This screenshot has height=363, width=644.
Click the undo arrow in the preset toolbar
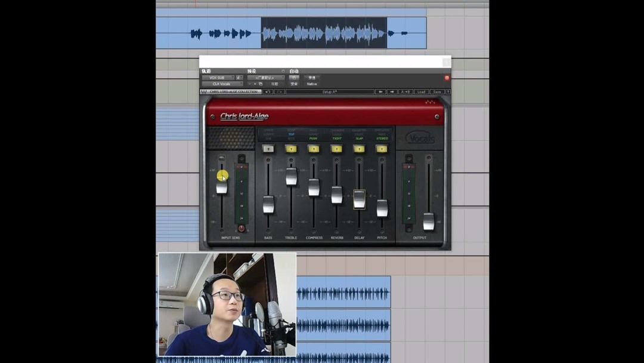[x=267, y=91]
